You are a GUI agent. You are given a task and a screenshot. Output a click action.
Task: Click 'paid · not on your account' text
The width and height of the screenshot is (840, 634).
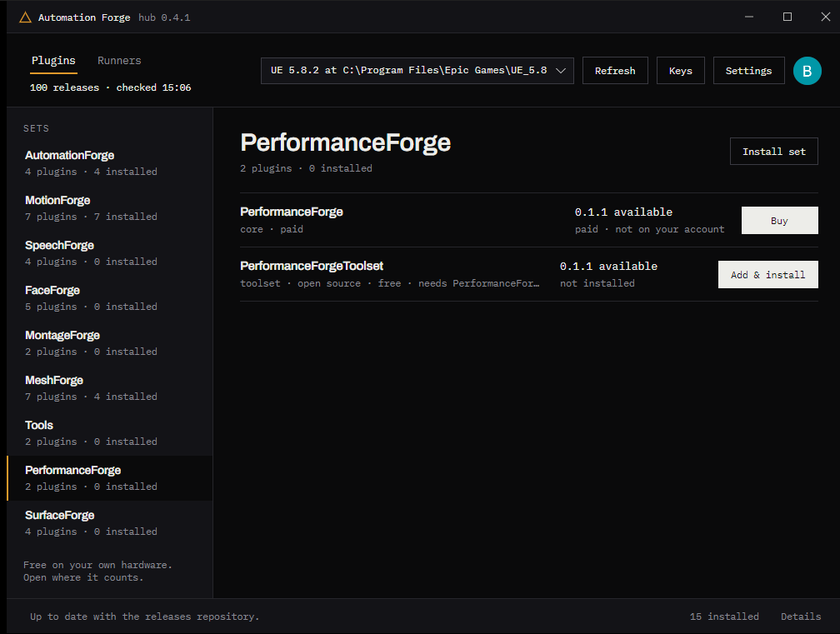point(649,229)
